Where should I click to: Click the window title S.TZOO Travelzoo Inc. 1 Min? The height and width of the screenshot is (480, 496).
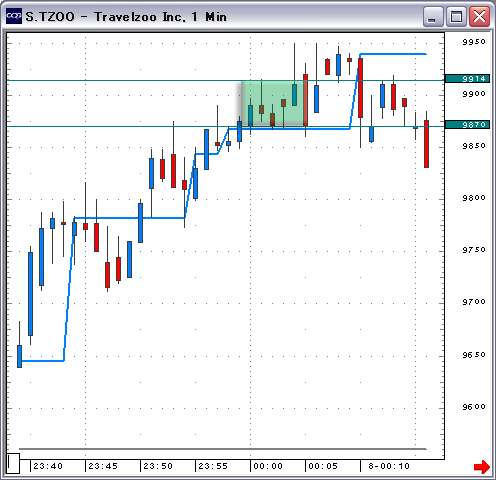126,17
